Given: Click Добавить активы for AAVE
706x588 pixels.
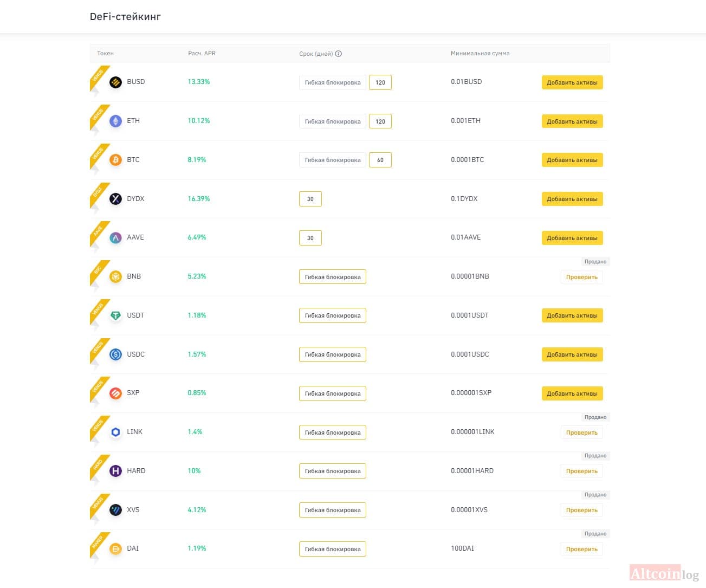Looking at the screenshot, I should (x=572, y=238).
